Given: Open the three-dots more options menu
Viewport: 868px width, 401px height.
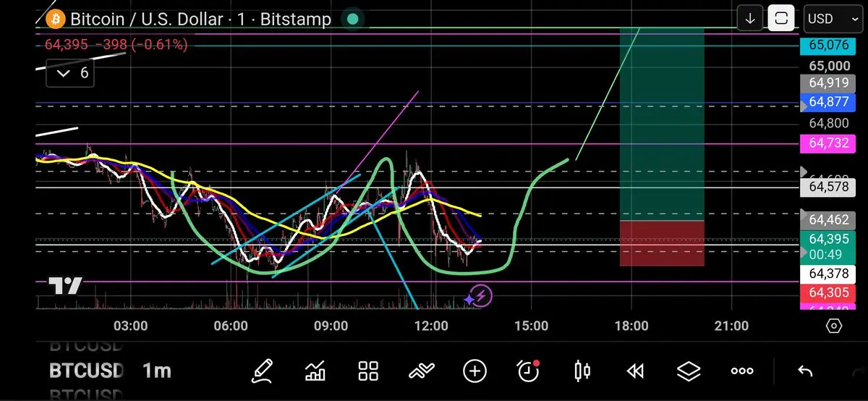Looking at the screenshot, I should point(742,371).
